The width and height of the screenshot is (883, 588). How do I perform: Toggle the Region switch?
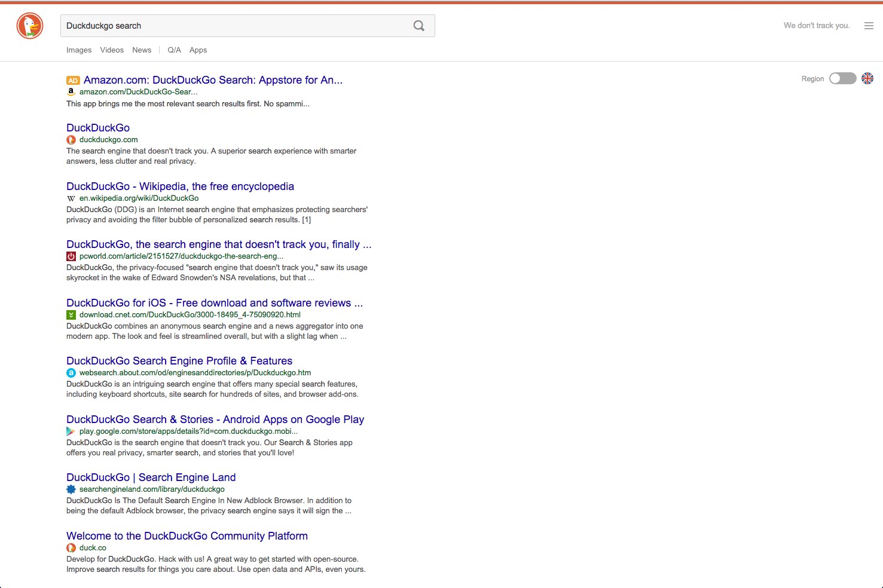point(842,78)
